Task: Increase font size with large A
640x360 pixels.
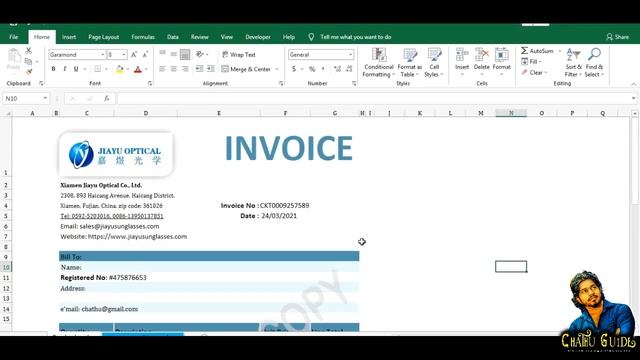Action: point(134,54)
